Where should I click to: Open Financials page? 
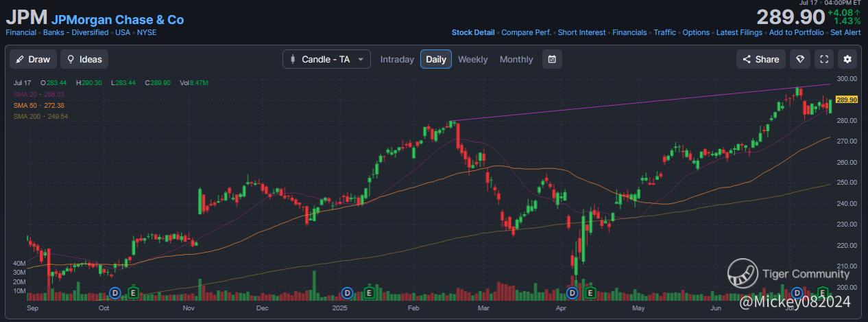coord(629,32)
